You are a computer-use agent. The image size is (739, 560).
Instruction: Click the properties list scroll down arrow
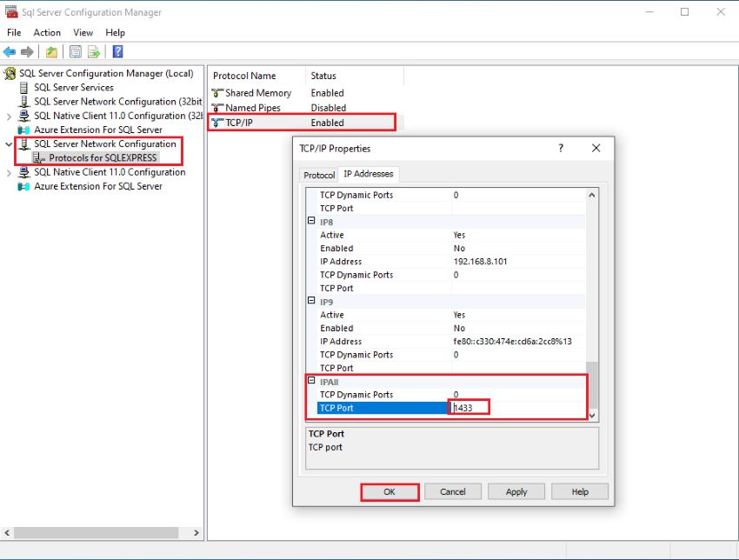[592, 416]
